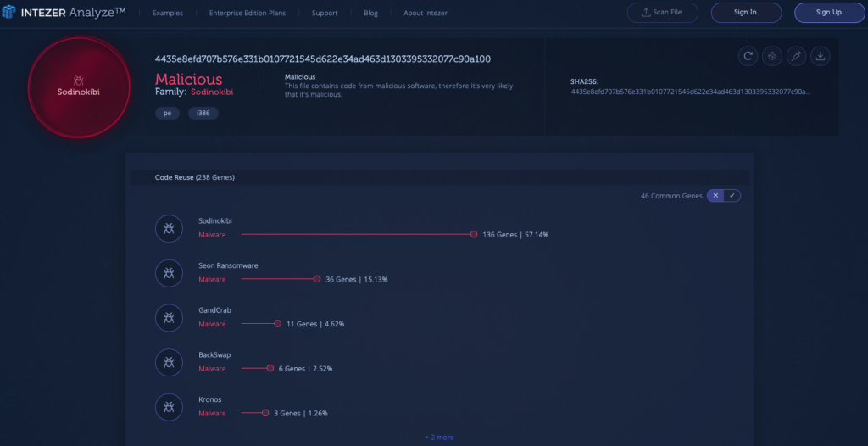Viewport: 868px width, 446px height.
Task: Click the Seon Ransomware 15.13% bar endpoint
Action: tap(317, 279)
